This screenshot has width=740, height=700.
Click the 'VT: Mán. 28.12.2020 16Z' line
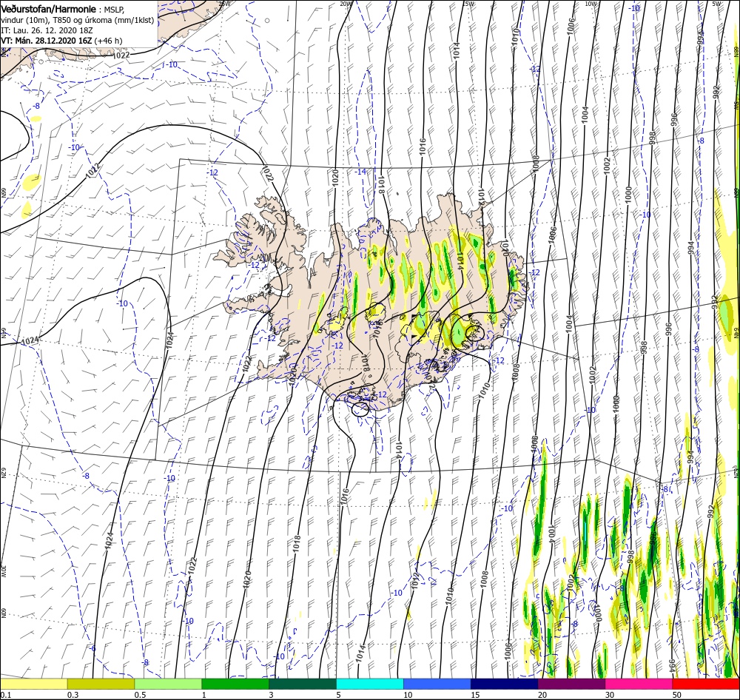click(46, 41)
